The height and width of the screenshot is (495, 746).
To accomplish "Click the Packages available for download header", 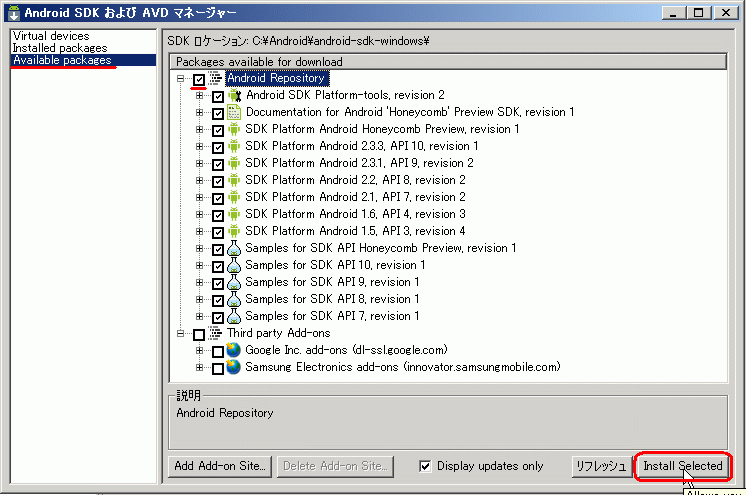I will click(448, 62).
